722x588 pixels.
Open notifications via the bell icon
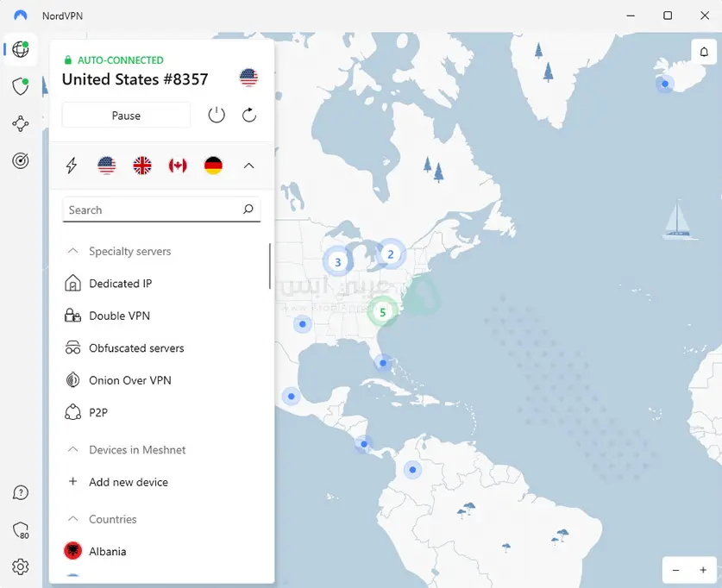coord(703,52)
